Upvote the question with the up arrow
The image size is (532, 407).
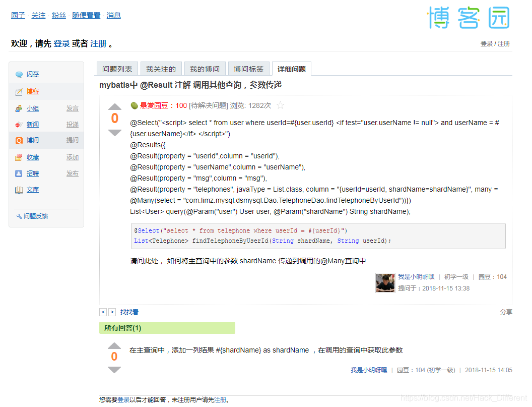115,107
